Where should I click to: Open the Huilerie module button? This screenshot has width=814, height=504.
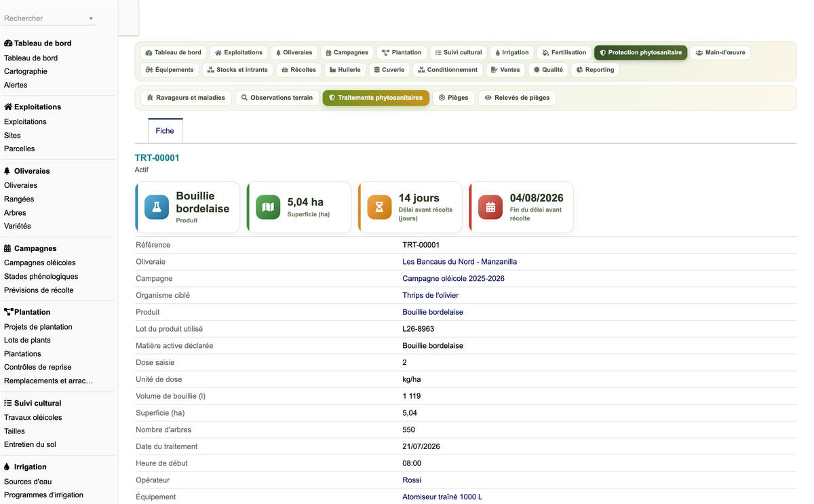[x=345, y=69]
